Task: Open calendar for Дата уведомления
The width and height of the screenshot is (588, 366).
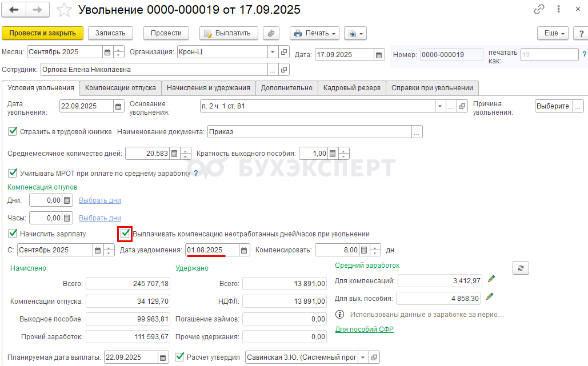Action: [x=244, y=250]
